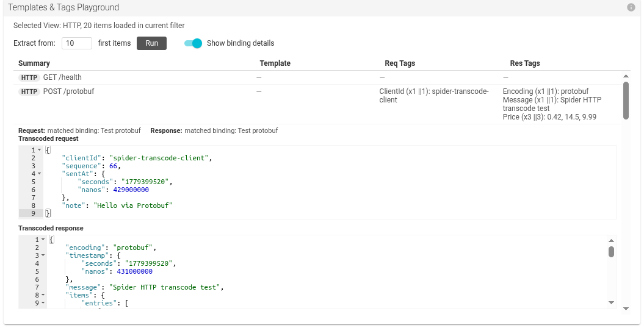Focus the Extract from items count field
Viewport: 644px width, 328px height.
coord(77,43)
